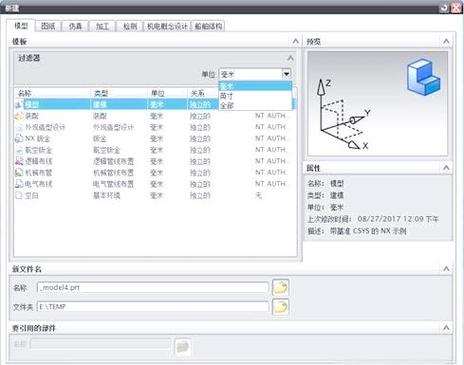This screenshot has height=365, width=464.
Task: Collapse the 要引用的部件 section
Action: point(446,328)
